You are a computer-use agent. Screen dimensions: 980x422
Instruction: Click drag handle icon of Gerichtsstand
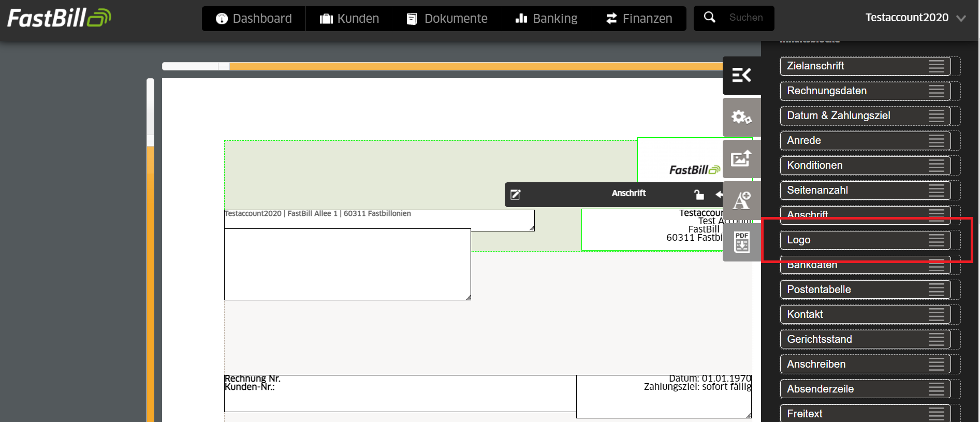click(936, 339)
